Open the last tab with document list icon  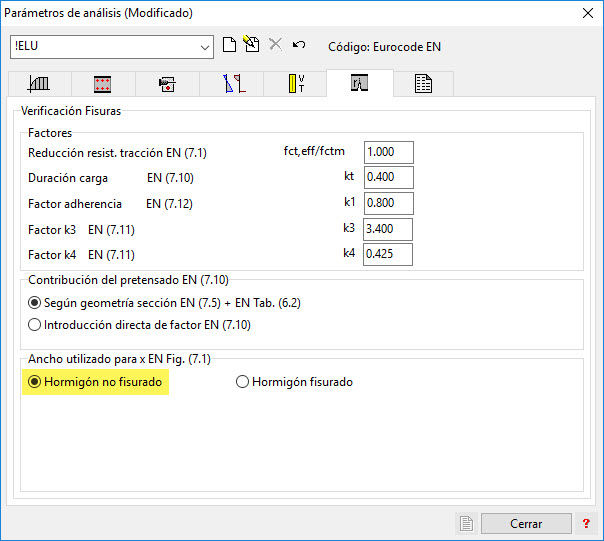coord(423,84)
